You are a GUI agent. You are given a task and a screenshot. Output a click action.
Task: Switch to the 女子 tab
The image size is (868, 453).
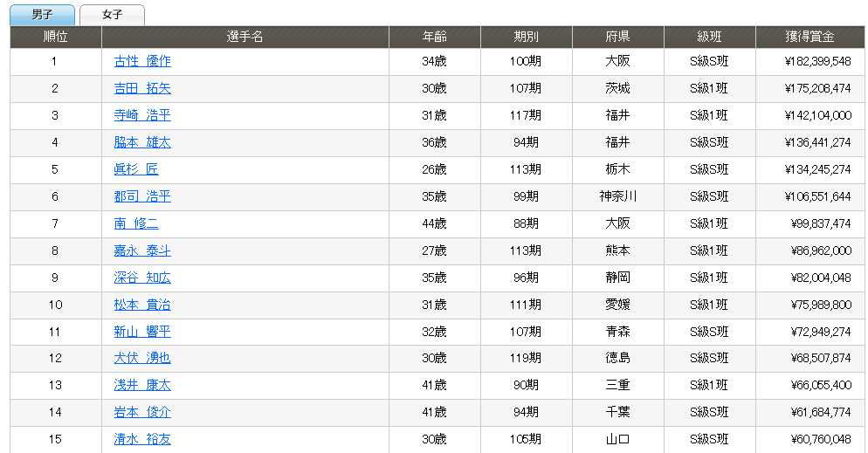(112, 15)
